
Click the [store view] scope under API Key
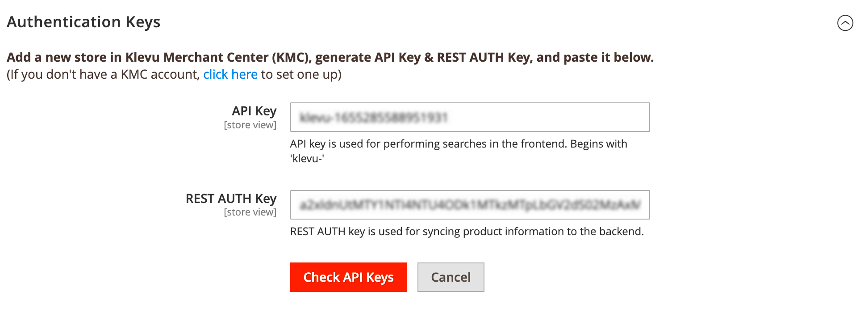250,125
